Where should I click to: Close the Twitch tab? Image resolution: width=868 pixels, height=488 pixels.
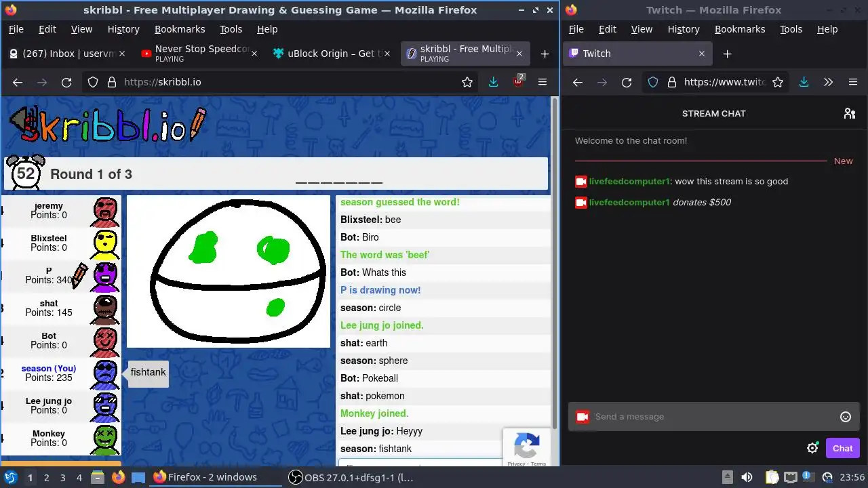point(702,54)
